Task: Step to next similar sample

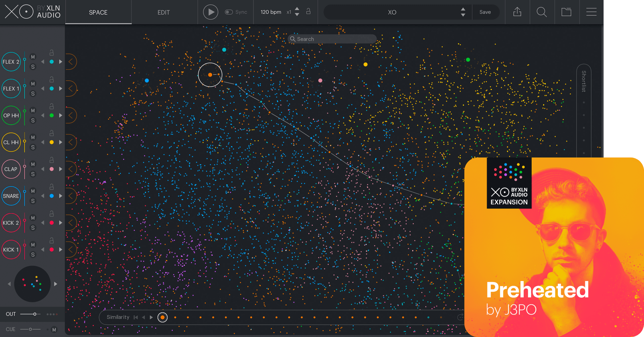Action: pyautogui.click(x=151, y=317)
